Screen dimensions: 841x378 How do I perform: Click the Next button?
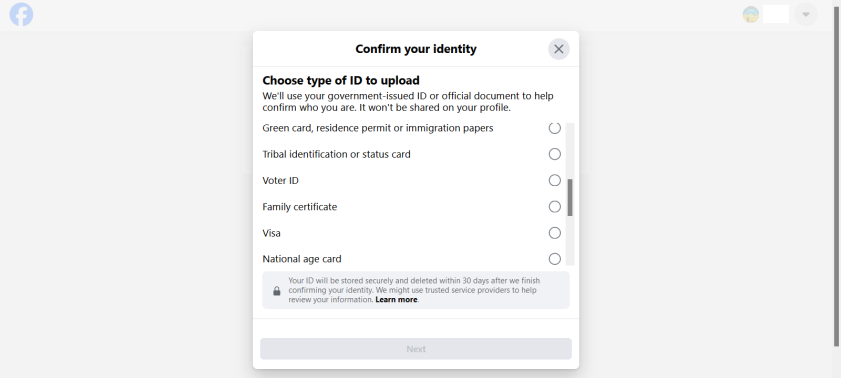(x=416, y=349)
